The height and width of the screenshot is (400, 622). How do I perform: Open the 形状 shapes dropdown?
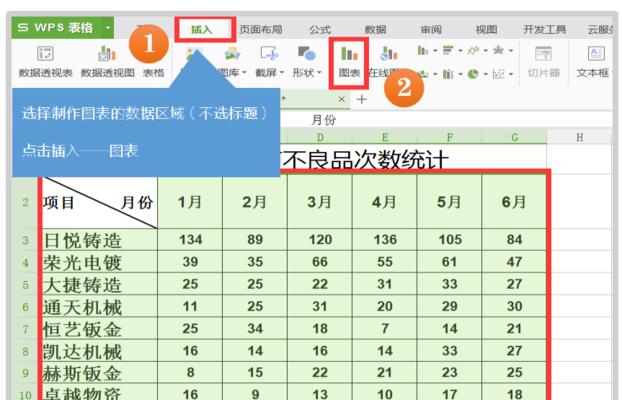point(307,62)
